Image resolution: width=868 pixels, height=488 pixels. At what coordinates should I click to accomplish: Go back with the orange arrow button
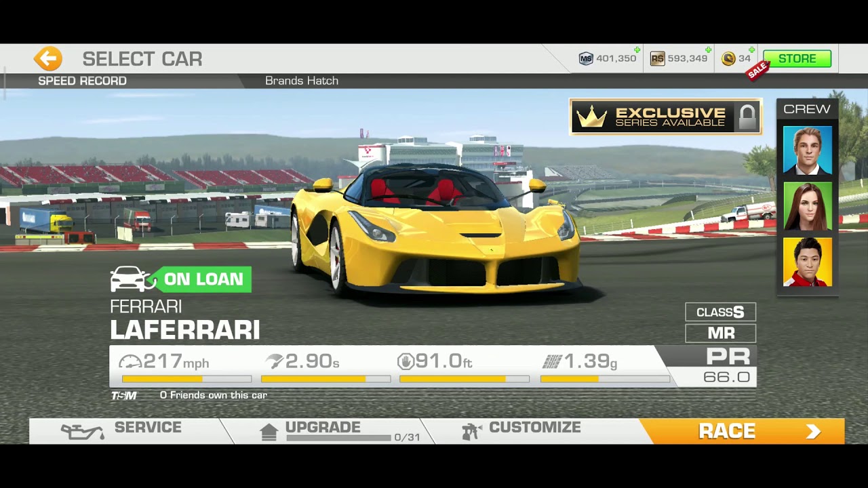point(48,59)
